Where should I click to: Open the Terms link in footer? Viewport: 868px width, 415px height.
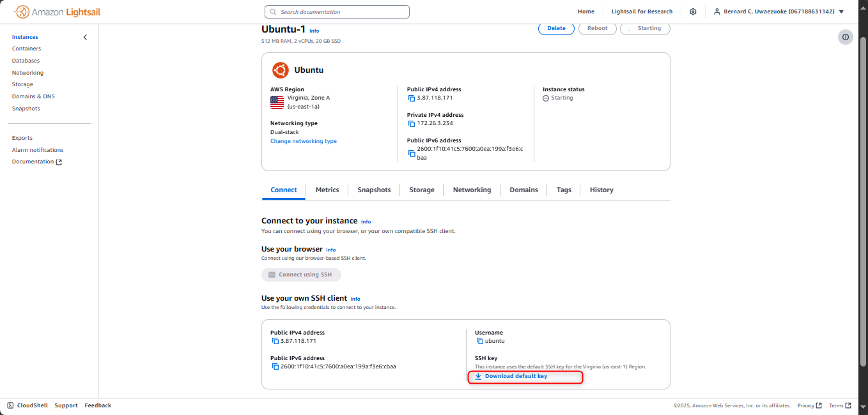[840, 405]
